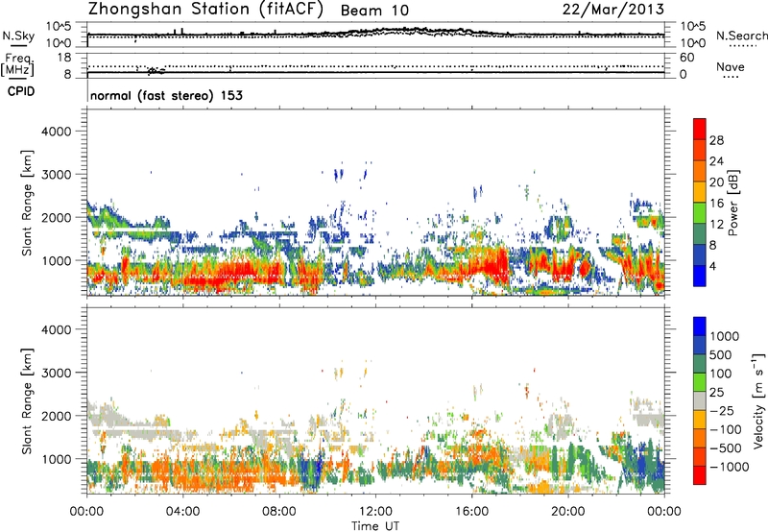Click the 08:00 time tick label
The image size is (768, 532).
278,512
